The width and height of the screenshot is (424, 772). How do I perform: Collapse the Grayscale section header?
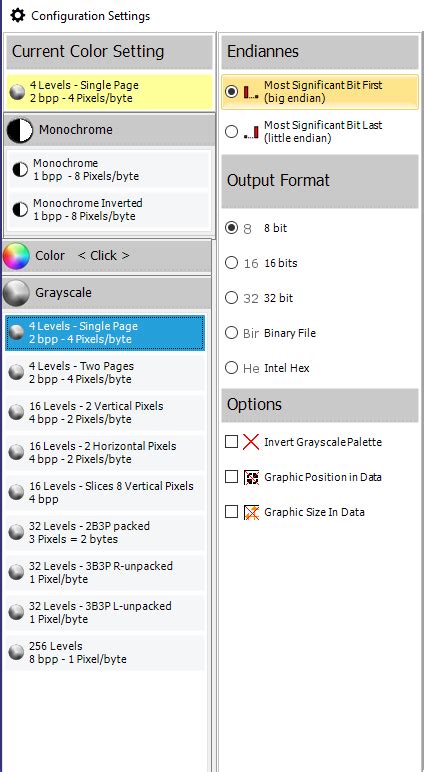point(107,293)
